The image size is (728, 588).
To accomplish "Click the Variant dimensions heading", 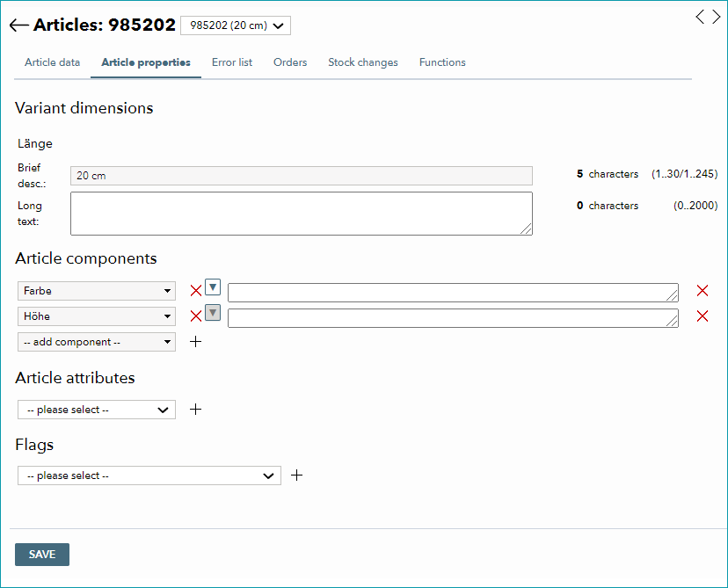I will click(x=84, y=108).
